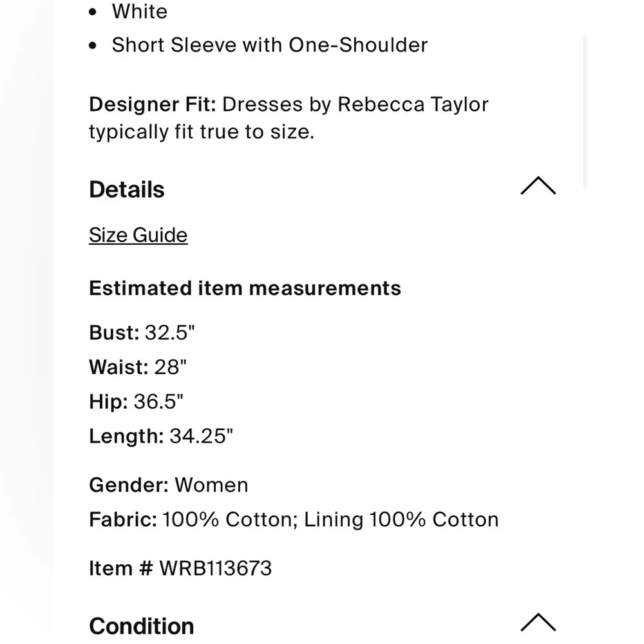Click the Bust 32.5" measurement
Viewport: 644px width, 644px height.
click(x=142, y=332)
